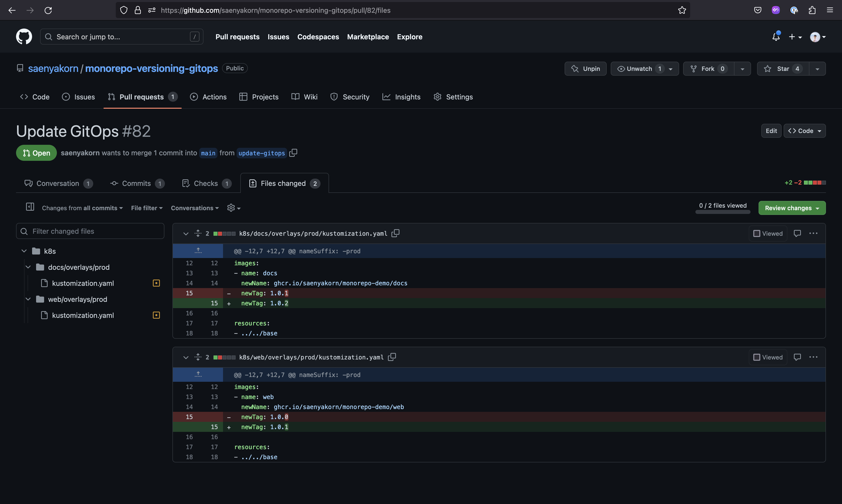The width and height of the screenshot is (842, 504).
Task: Mark web kustomization.yaml as Viewed
Action: [768, 357]
